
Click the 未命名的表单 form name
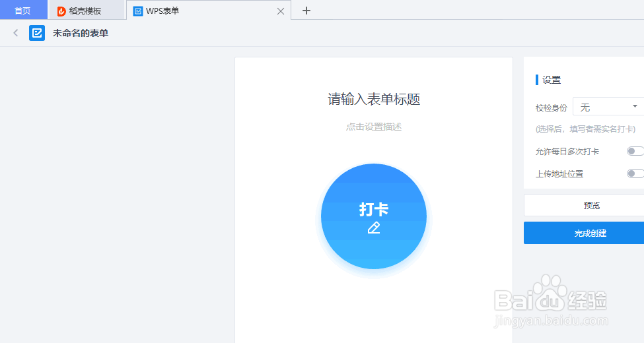coord(81,33)
